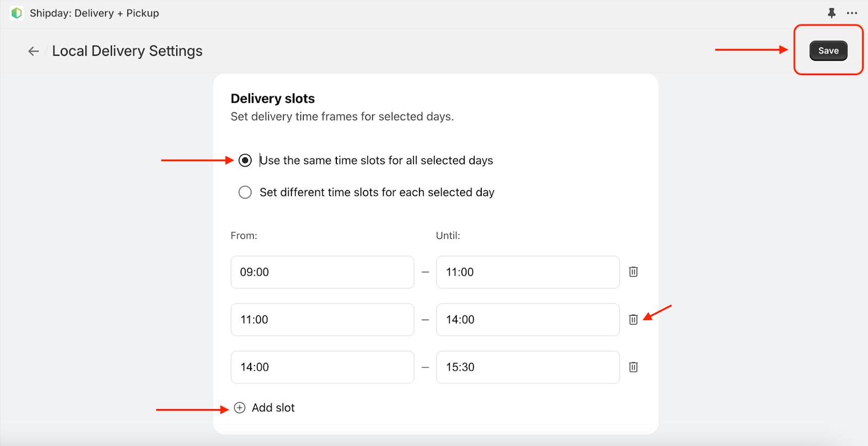The image size is (868, 446).
Task: Click the Until field showing 15:30
Action: point(528,367)
